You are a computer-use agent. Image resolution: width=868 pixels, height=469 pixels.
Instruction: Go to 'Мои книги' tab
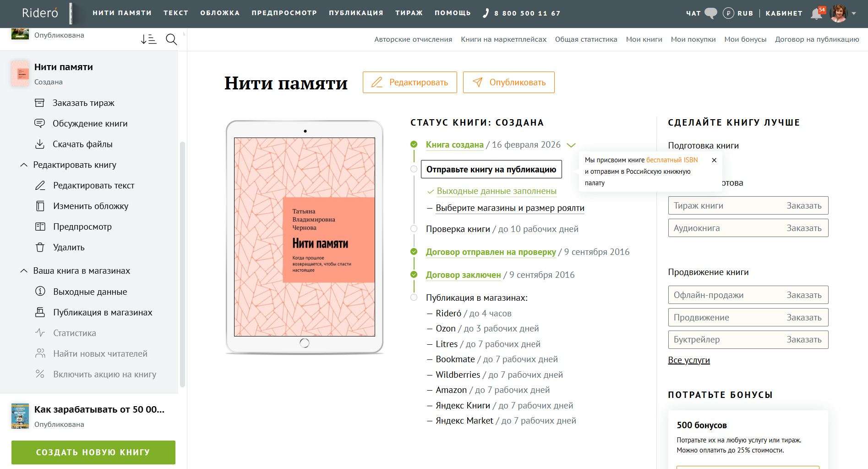point(644,39)
